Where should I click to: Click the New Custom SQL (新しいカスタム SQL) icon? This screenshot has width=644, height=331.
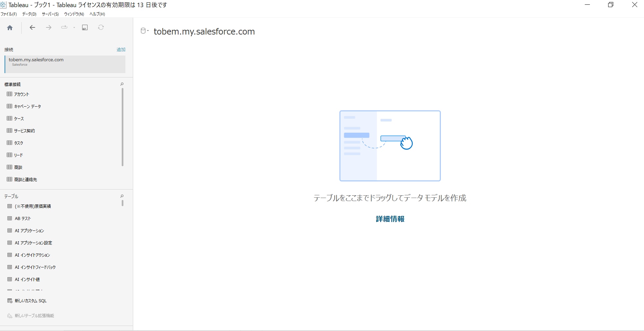[x=10, y=301]
